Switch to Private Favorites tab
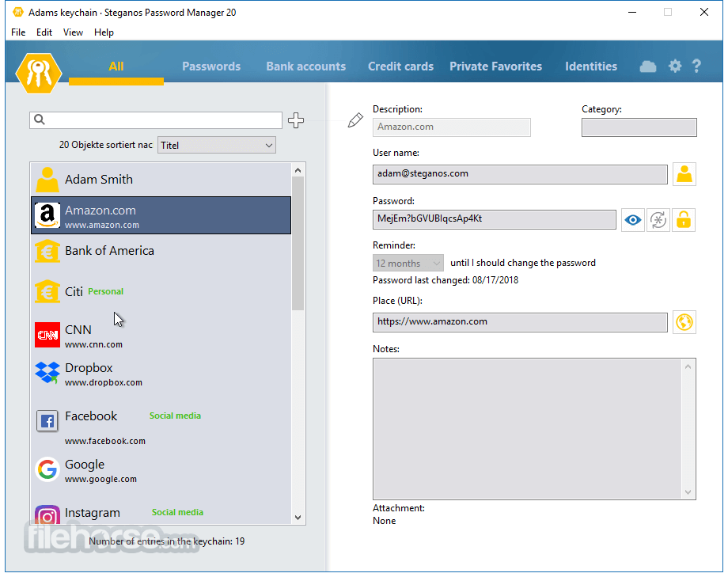The image size is (728, 577). pos(495,66)
